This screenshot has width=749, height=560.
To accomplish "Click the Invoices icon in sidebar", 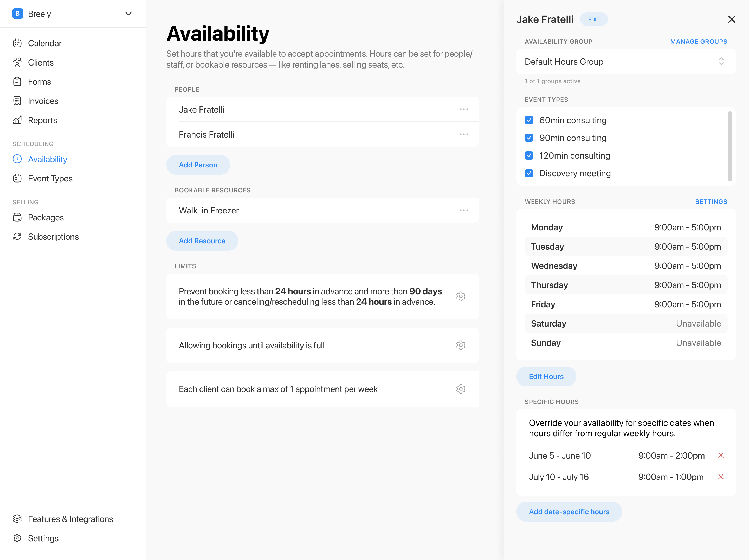I will pos(18,101).
